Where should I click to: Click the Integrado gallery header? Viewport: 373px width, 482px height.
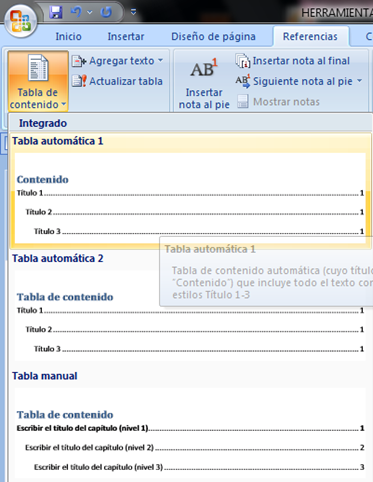[x=190, y=123]
